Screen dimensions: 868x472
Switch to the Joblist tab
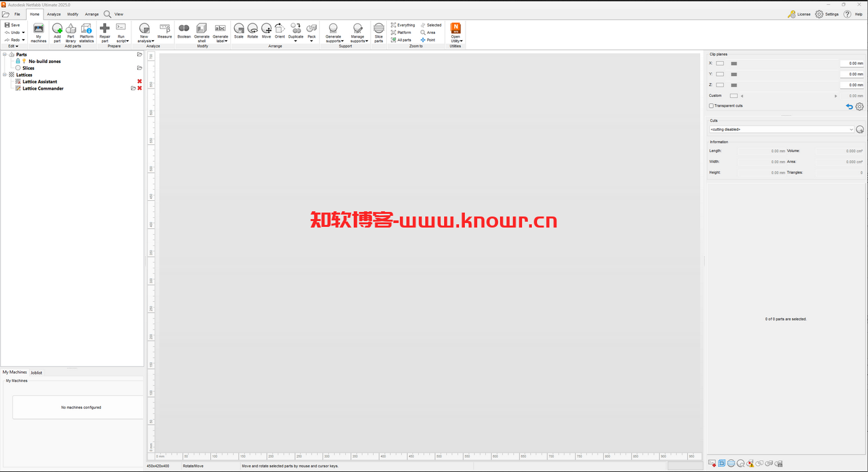point(36,373)
